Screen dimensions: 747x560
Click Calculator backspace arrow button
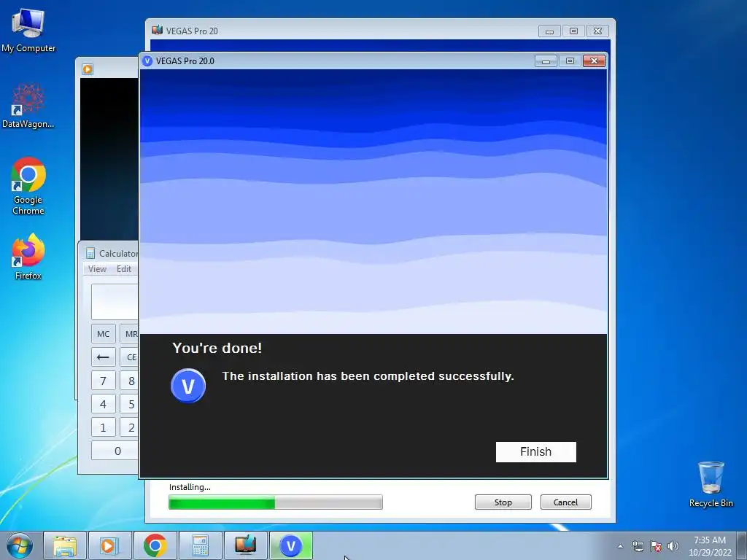104,357
